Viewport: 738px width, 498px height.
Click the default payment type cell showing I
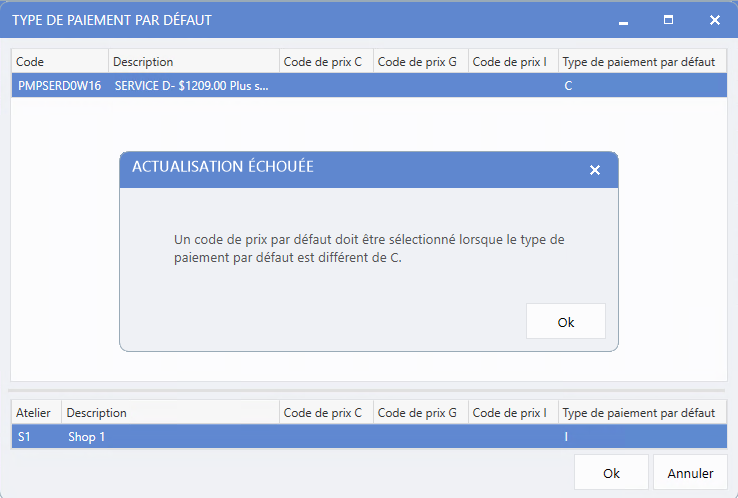click(x=640, y=437)
